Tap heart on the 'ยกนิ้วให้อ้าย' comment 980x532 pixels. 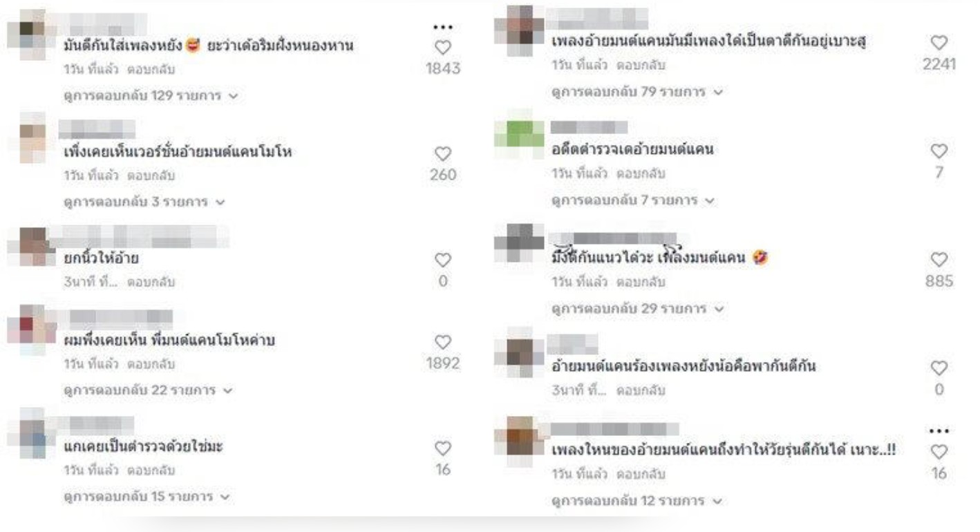pos(443,260)
